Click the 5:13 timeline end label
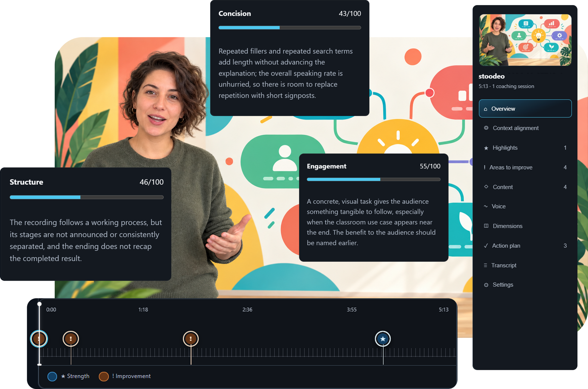Viewport: 588px width, 389px height. click(x=444, y=310)
